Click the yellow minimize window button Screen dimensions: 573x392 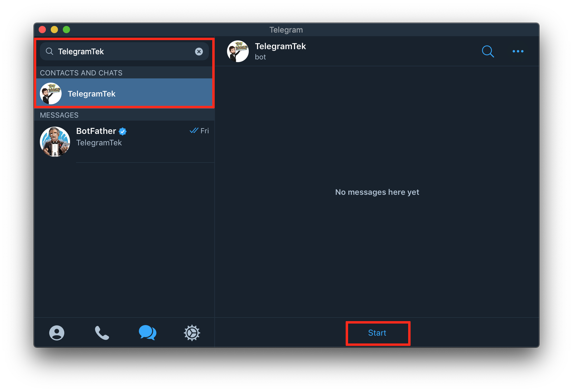(x=54, y=30)
